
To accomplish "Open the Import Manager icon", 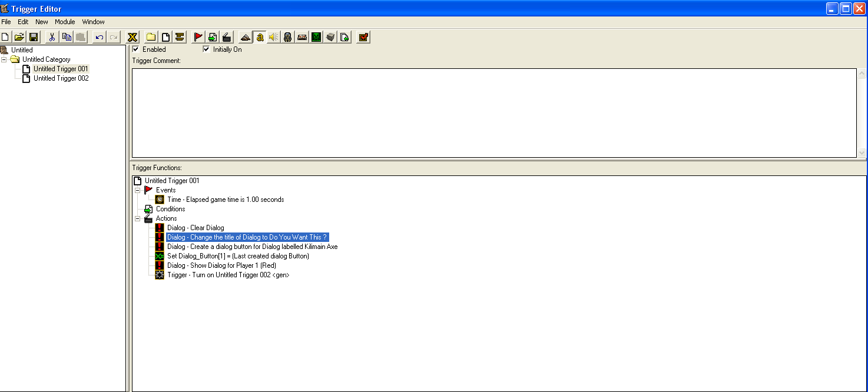I will pos(344,37).
